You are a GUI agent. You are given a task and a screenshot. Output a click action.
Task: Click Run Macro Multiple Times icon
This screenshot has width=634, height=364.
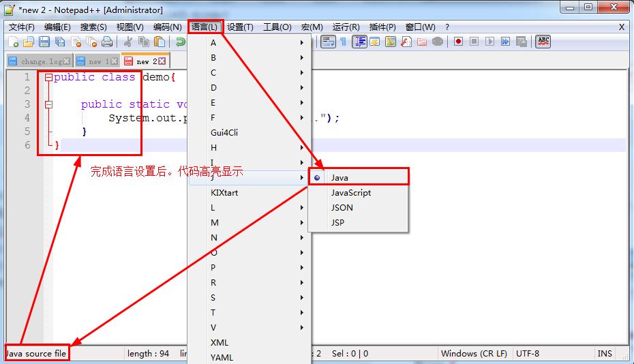click(505, 42)
